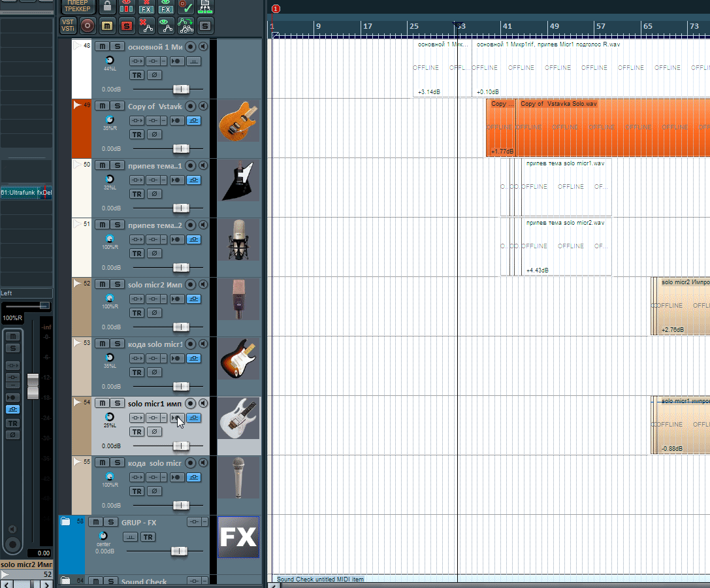
Task: Select припев тема solo micr2.wav item
Action: click(x=566, y=246)
